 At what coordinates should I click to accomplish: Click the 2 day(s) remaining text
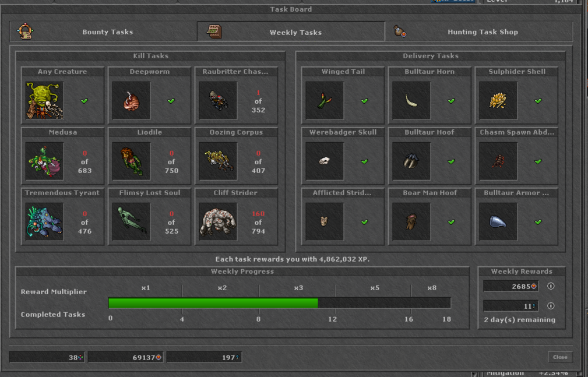coord(519,320)
